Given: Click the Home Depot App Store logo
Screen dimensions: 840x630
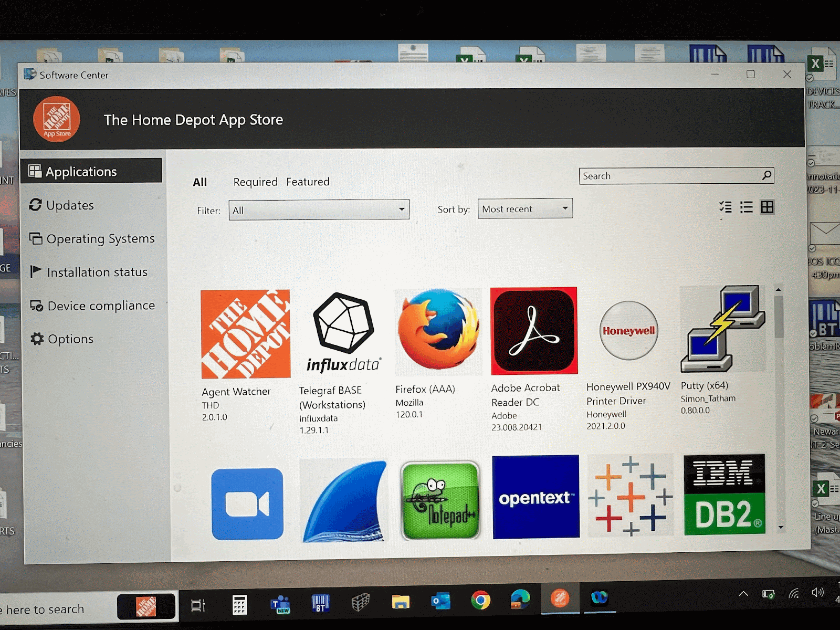Looking at the screenshot, I should 57,120.
